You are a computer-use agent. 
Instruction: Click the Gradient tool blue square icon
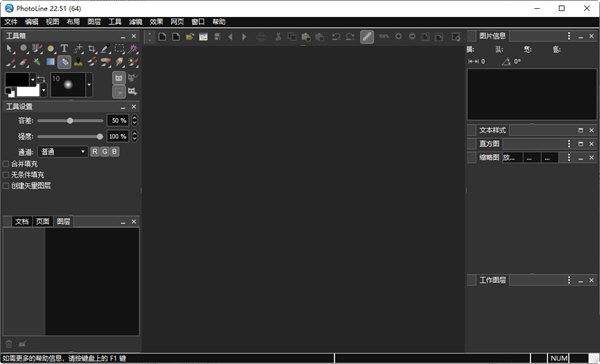tap(51, 62)
